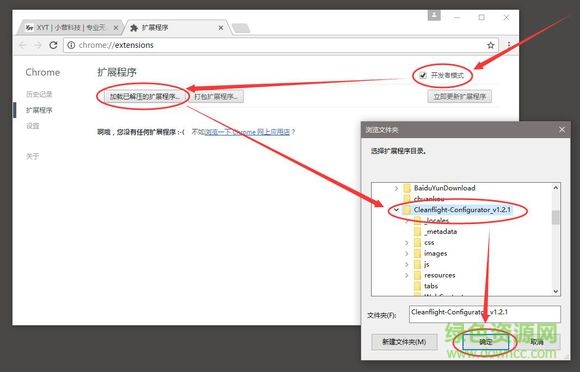Image resolution: width=580 pixels, height=372 pixels.
Task: Minimize the Chrome window
Action: coord(457,17)
